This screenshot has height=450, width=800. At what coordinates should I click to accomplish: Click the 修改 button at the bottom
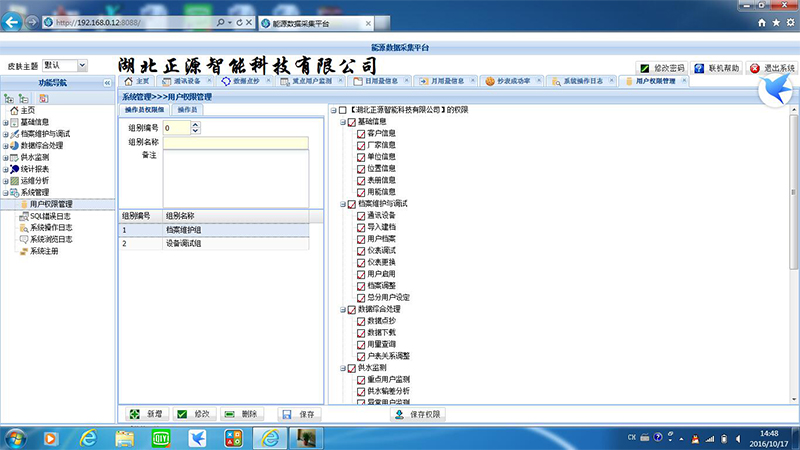coord(194,414)
